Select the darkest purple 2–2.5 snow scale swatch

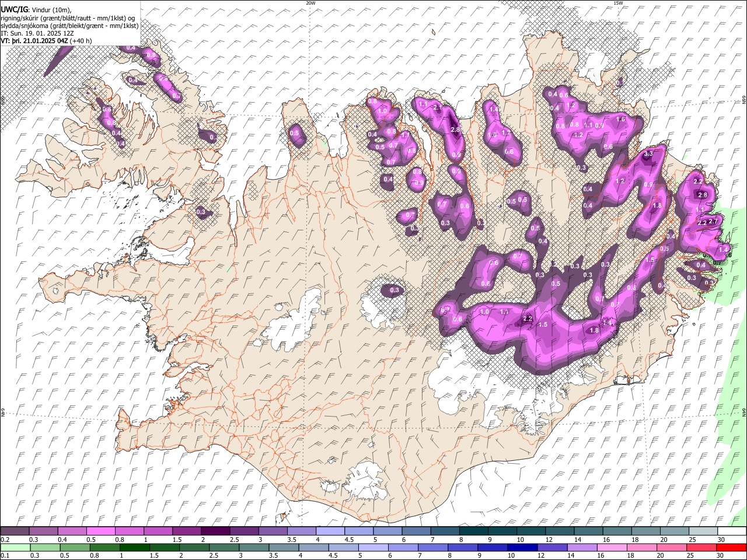click(215, 531)
